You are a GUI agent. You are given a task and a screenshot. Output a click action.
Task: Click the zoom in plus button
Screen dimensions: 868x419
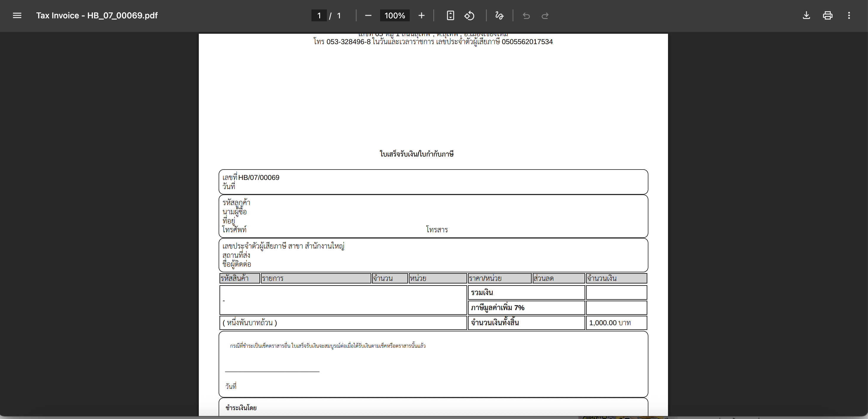point(421,15)
